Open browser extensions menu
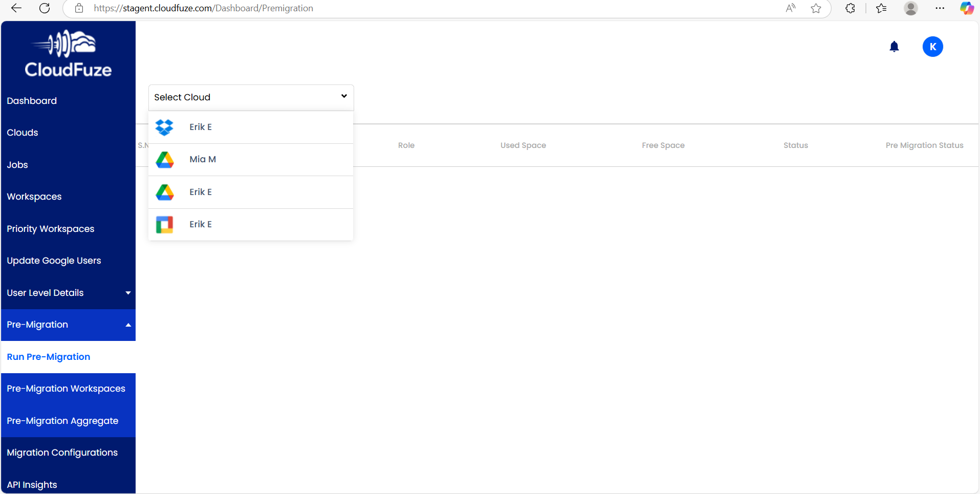This screenshot has height=494, width=980. point(850,8)
